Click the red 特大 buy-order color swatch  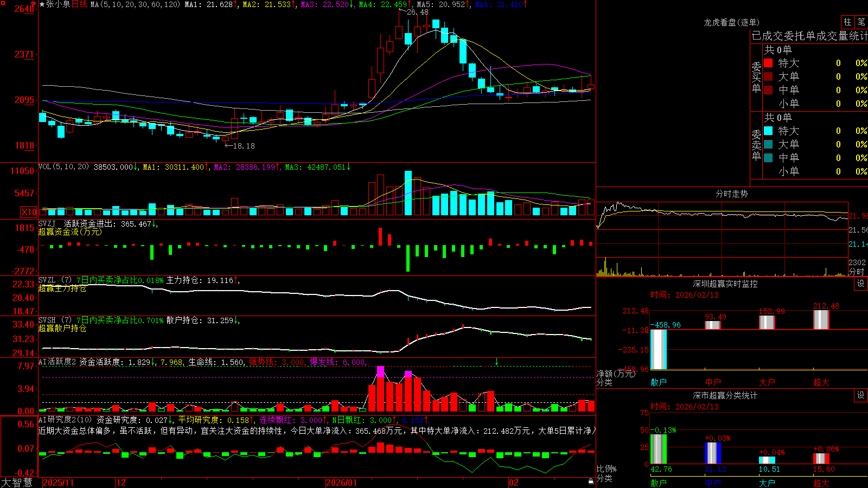[768, 63]
